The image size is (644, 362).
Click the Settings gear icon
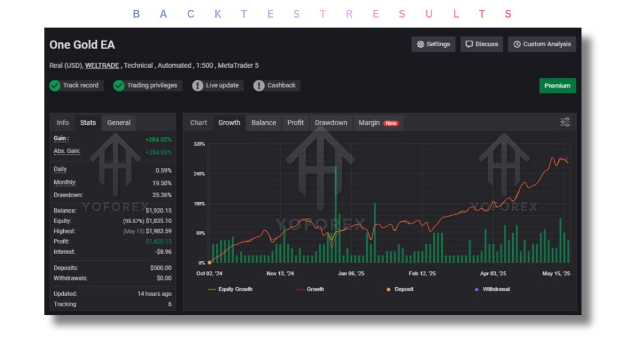pyautogui.click(x=421, y=44)
